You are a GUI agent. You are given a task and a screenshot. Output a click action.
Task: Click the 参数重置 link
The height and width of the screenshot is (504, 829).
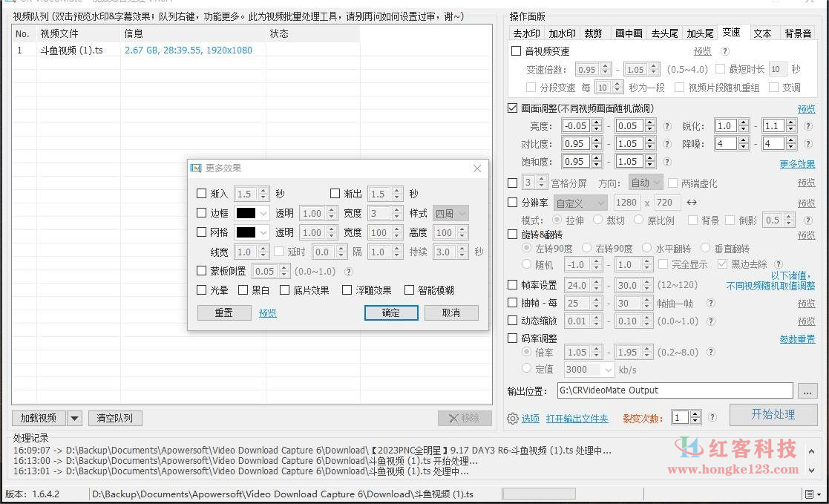[797, 339]
